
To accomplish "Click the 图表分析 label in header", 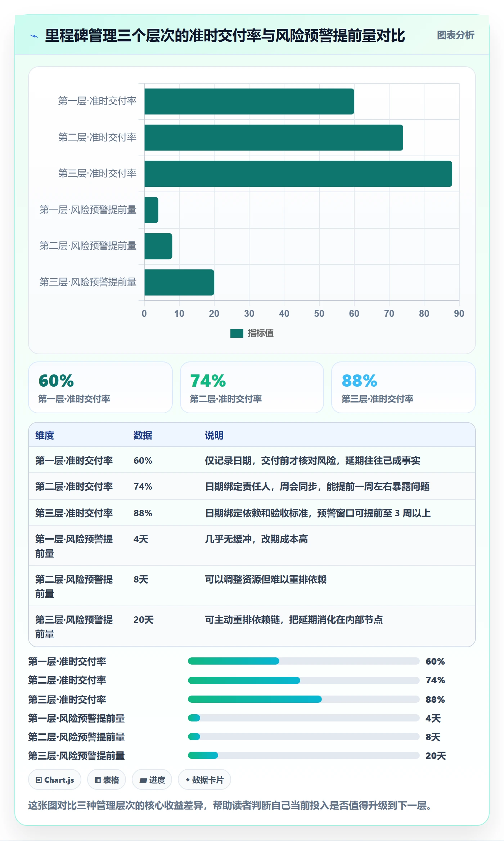I will pos(455,35).
